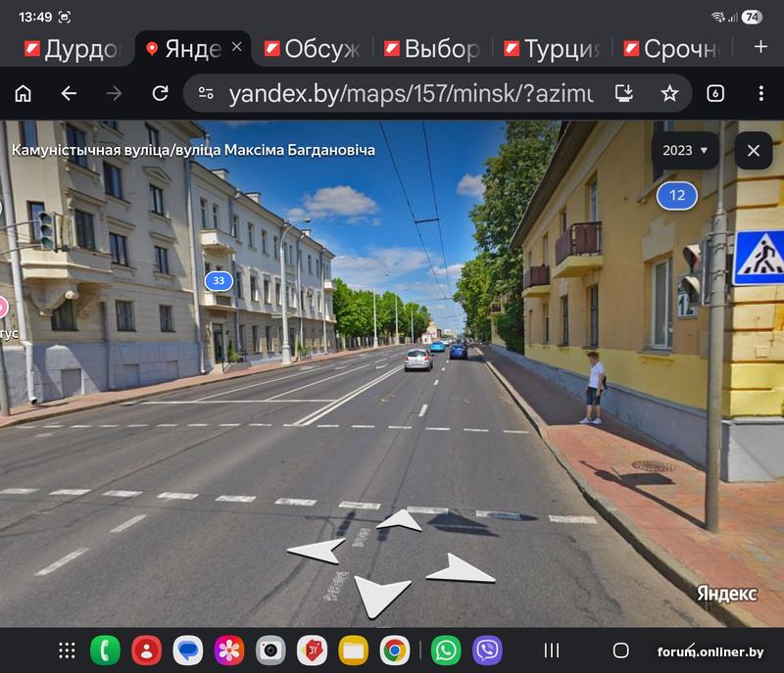Select house number 33 marker
784x673 pixels.
tap(219, 281)
